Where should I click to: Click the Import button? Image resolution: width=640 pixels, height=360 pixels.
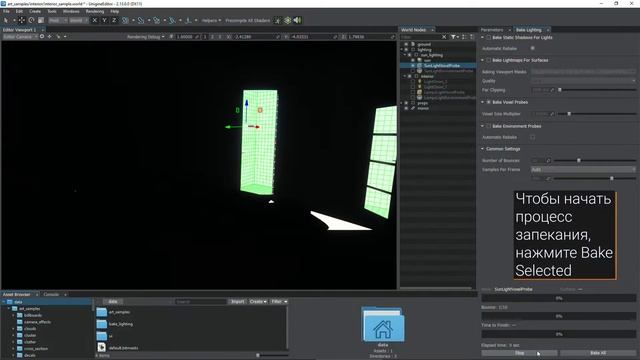coord(237,301)
